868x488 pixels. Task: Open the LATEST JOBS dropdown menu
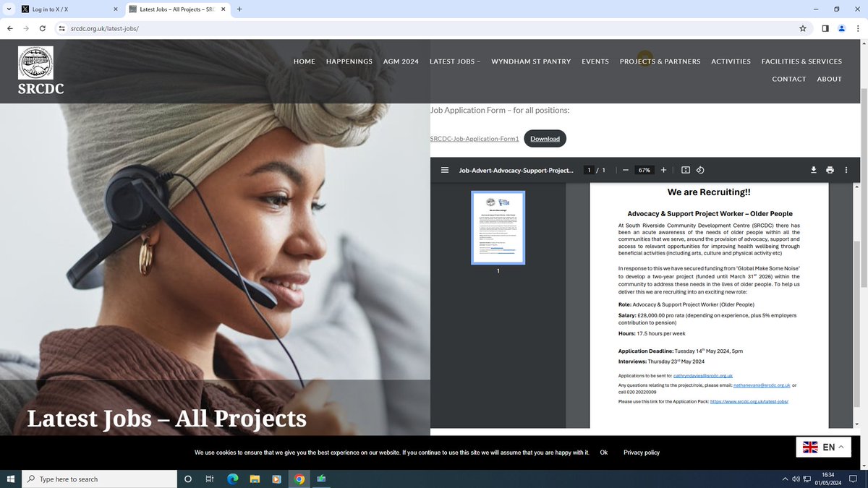[x=455, y=61]
